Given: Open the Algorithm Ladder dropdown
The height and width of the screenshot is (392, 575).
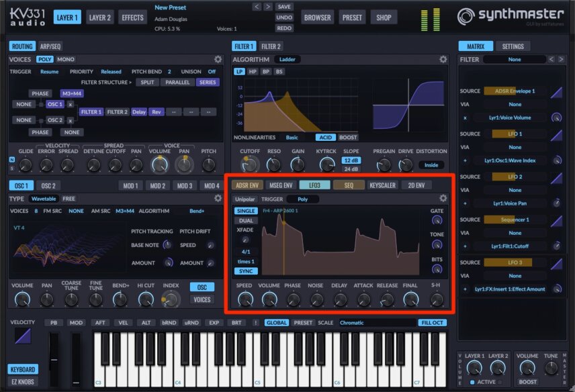Looking at the screenshot, I should pyautogui.click(x=287, y=59).
